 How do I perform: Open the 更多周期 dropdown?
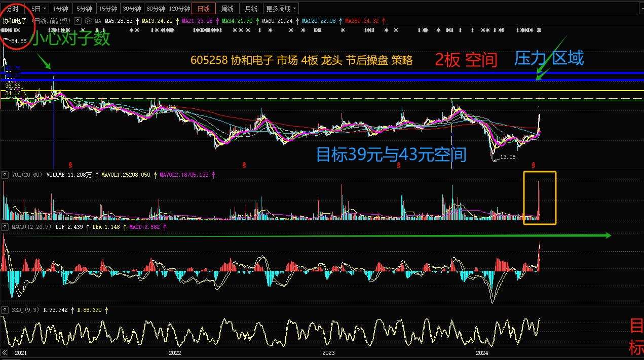(x=282, y=9)
